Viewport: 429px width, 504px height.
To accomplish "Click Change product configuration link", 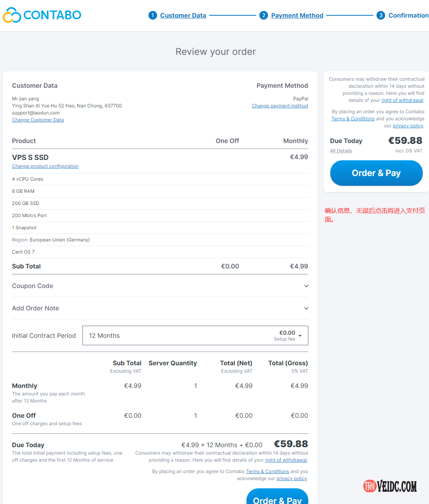I will pyautogui.click(x=45, y=166).
